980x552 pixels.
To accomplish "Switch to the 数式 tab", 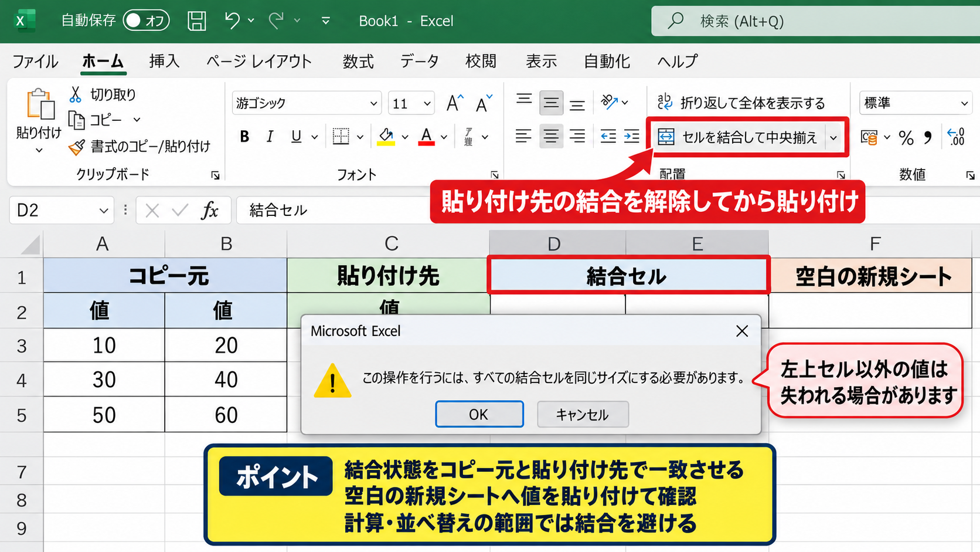I will pyautogui.click(x=358, y=61).
